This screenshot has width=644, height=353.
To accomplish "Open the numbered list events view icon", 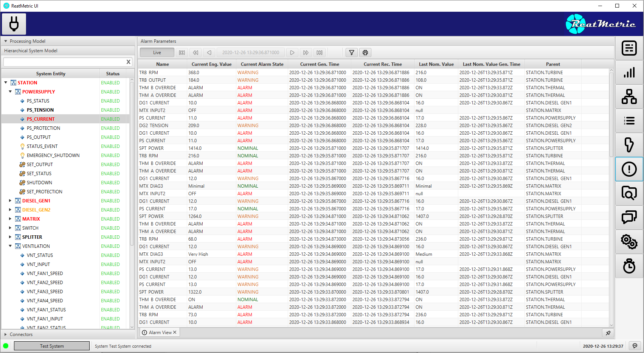I will click(x=629, y=121).
